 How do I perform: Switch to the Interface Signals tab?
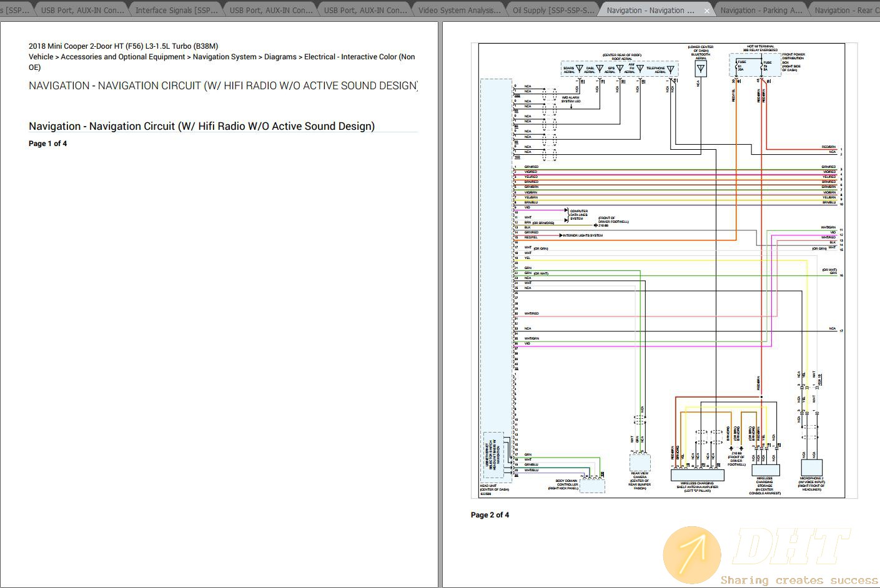177,11
